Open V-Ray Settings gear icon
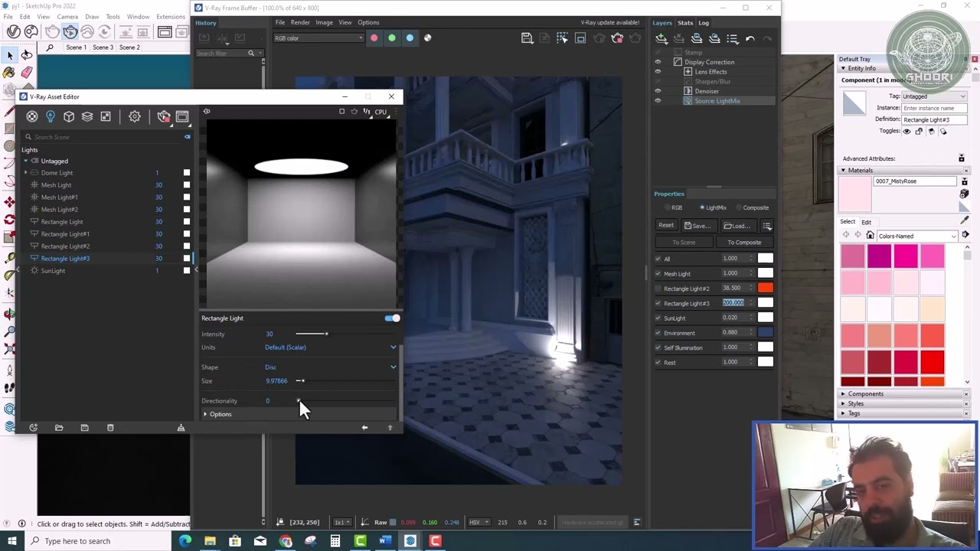 135,116
